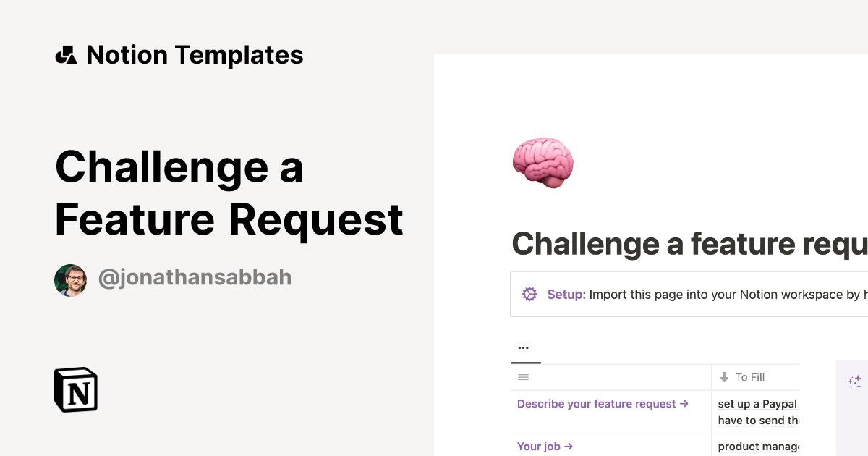The height and width of the screenshot is (456, 868).
Task: Click the lines icon in first column header
Action: pos(524,377)
